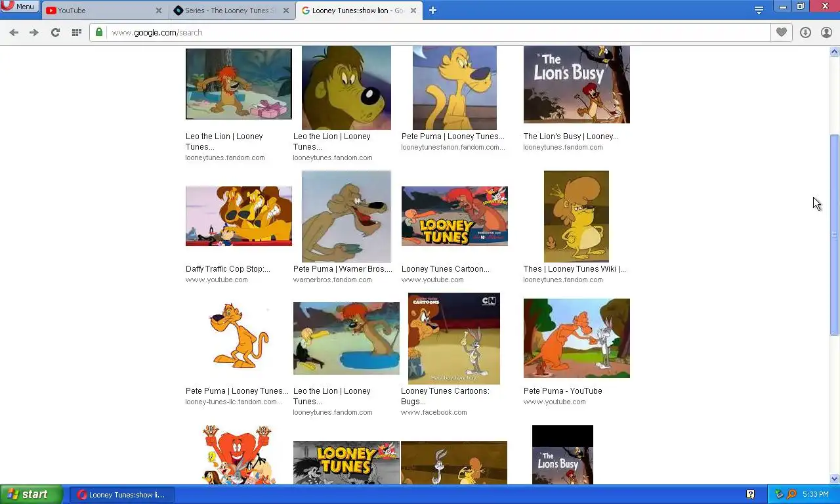Open the Looney Tunes Cartoons: Bugs facebook thumbnail
The width and height of the screenshot is (840, 504).
454,339
